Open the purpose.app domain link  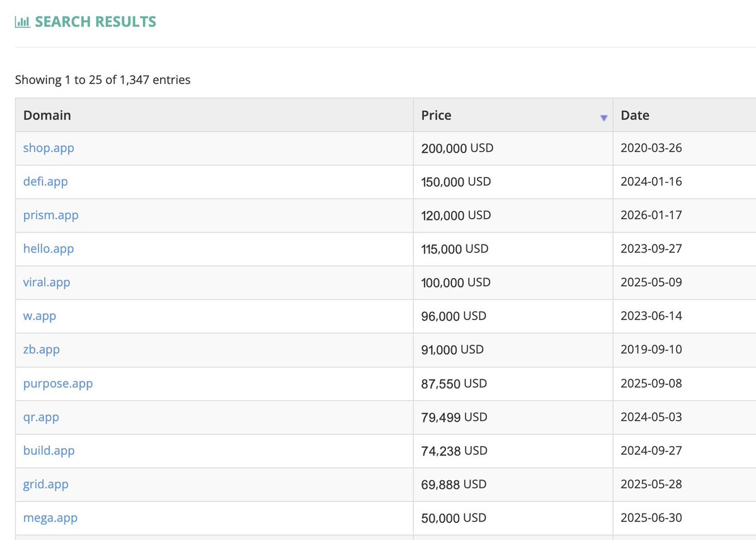tap(58, 383)
